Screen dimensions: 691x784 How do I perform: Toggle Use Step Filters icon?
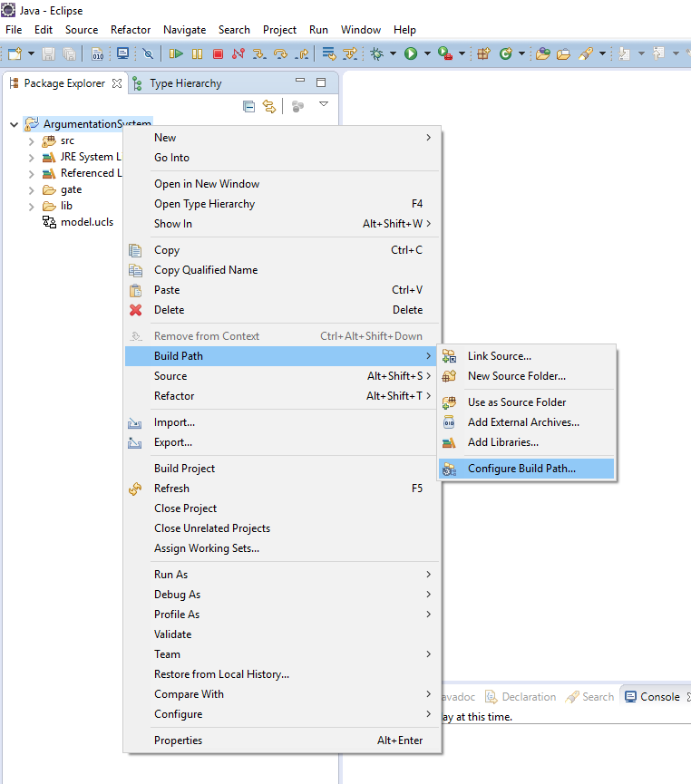[x=350, y=53]
